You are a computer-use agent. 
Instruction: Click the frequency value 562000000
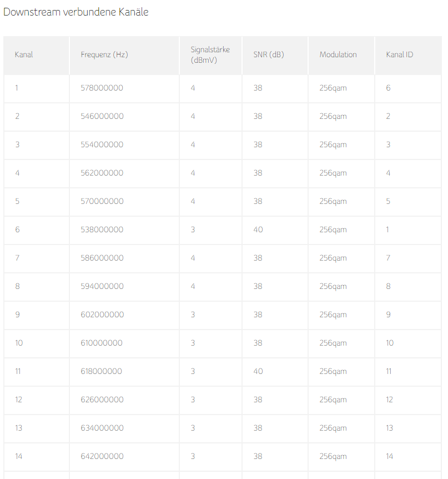(x=102, y=173)
